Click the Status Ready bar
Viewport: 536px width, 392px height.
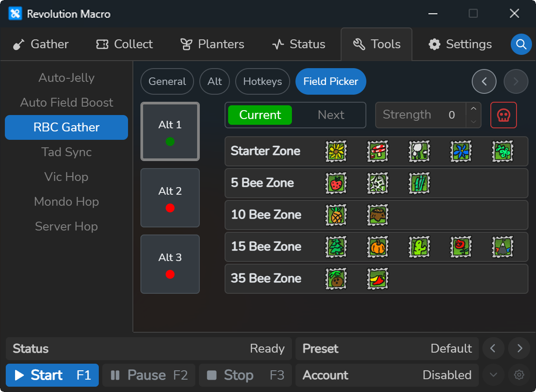149,349
